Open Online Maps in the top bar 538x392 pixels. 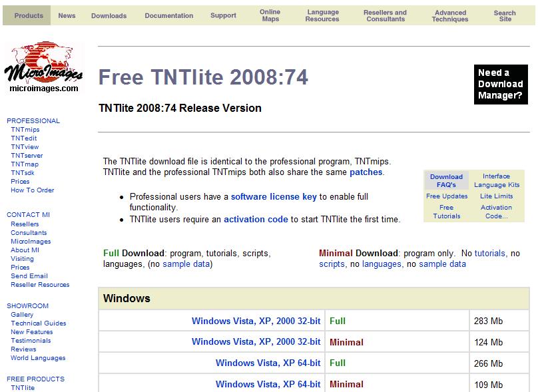(270, 15)
